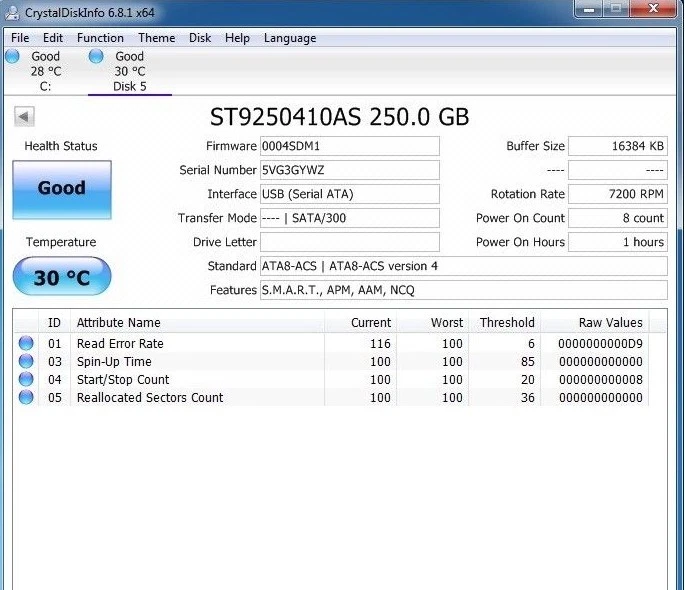Click the Power On Count value 8 count

click(618, 218)
